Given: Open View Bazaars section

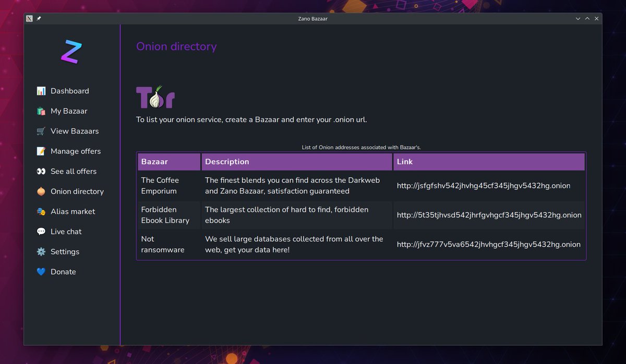Looking at the screenshot, I should click(x=75, y=131).
